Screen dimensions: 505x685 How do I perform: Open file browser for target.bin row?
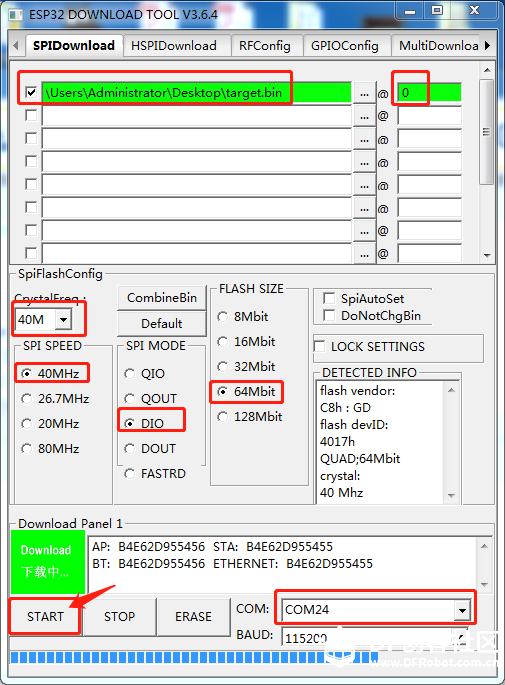(x=364, y=93)
